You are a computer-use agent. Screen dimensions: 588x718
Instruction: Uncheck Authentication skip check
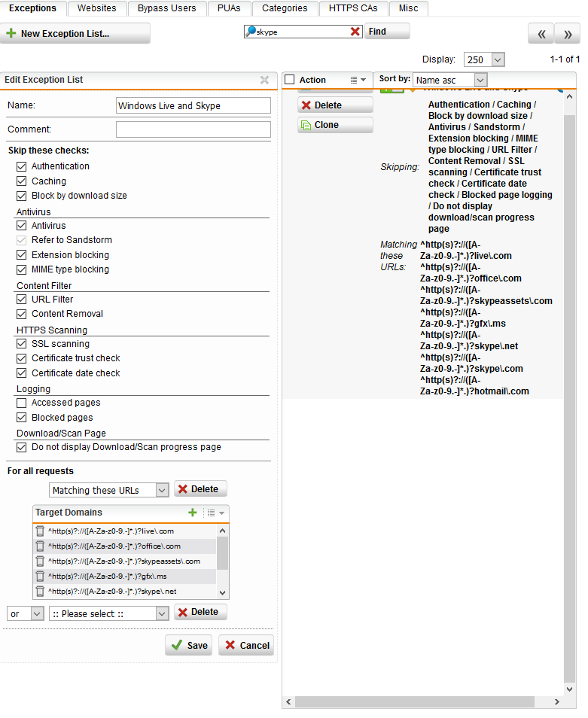point(22,166)
